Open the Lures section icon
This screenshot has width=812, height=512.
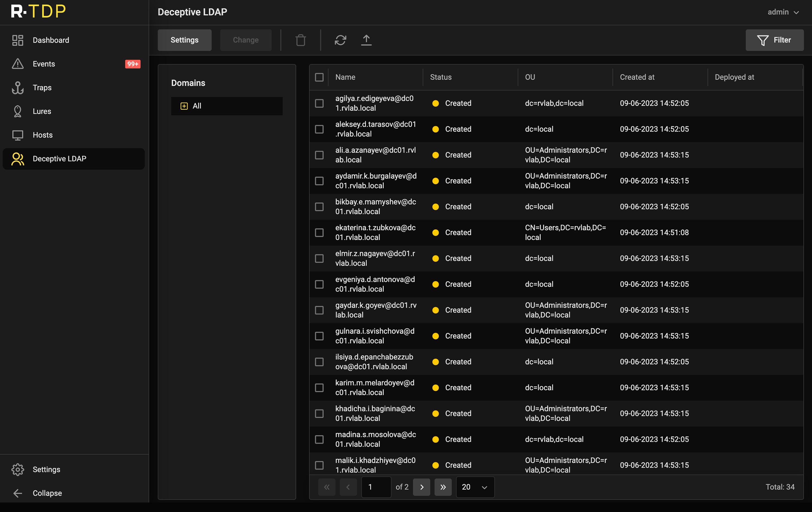pos(18,111)
